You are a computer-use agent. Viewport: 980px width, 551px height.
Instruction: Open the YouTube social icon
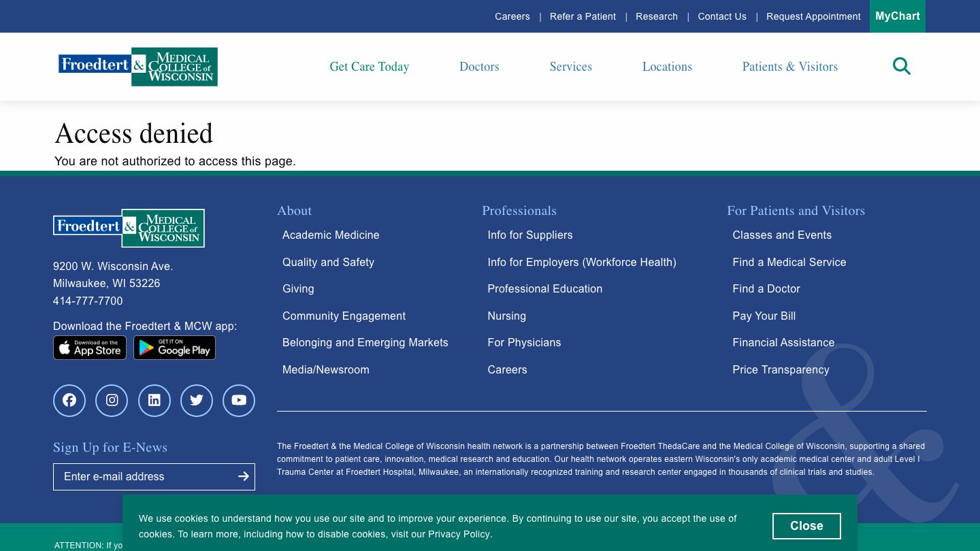click(239, 401)
